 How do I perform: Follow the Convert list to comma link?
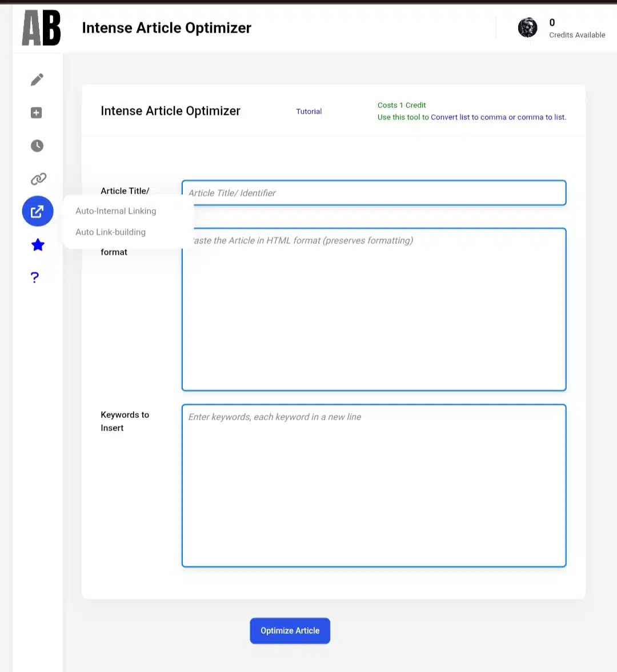coord(468,117)
